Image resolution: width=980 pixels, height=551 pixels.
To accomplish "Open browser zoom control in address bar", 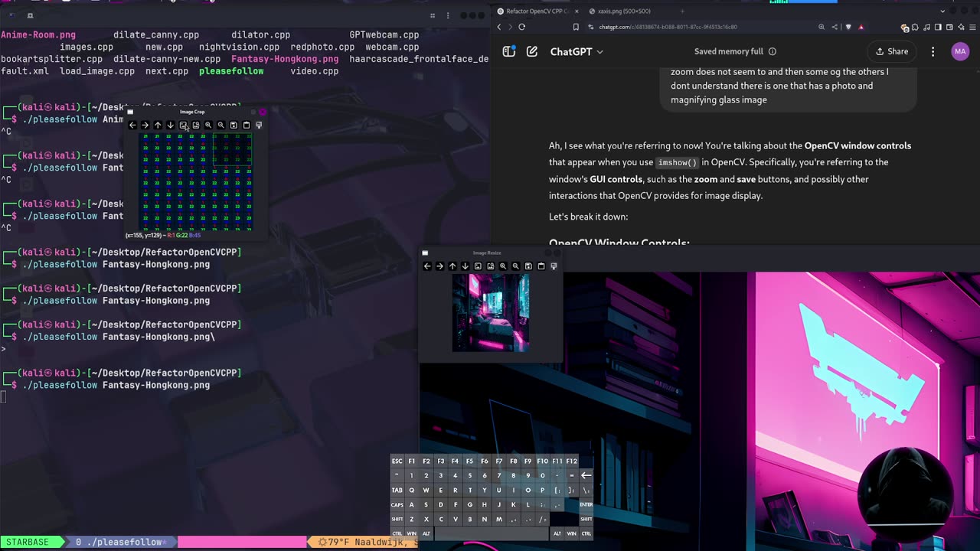I will click(822, 27).
